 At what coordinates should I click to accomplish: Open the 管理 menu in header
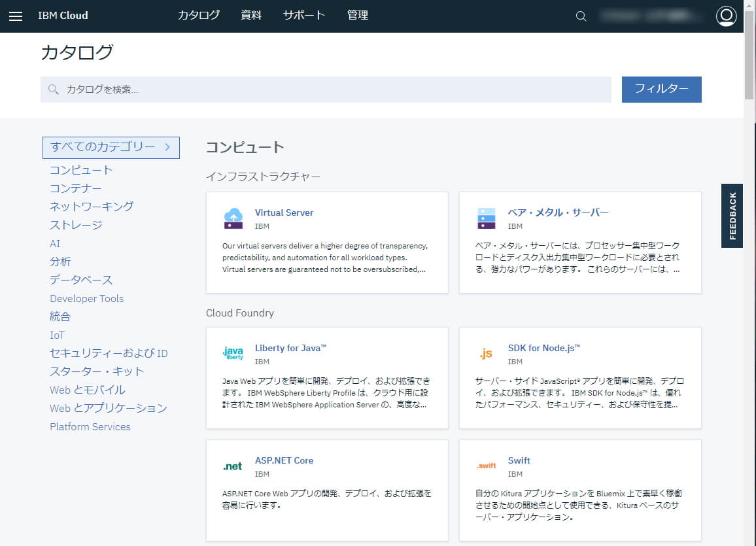click(357, 16)
